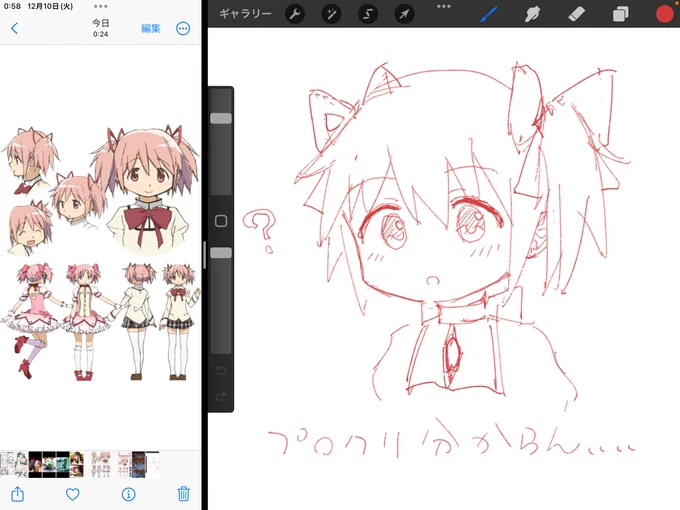680x510 pixels.
Task: Select the Brush tool
Action: coord(489,14)
